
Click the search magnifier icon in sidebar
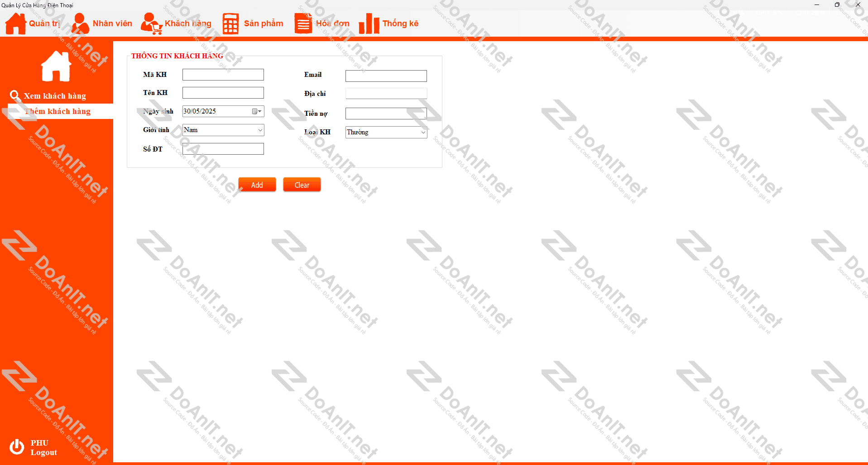click(x=15, y=95)
